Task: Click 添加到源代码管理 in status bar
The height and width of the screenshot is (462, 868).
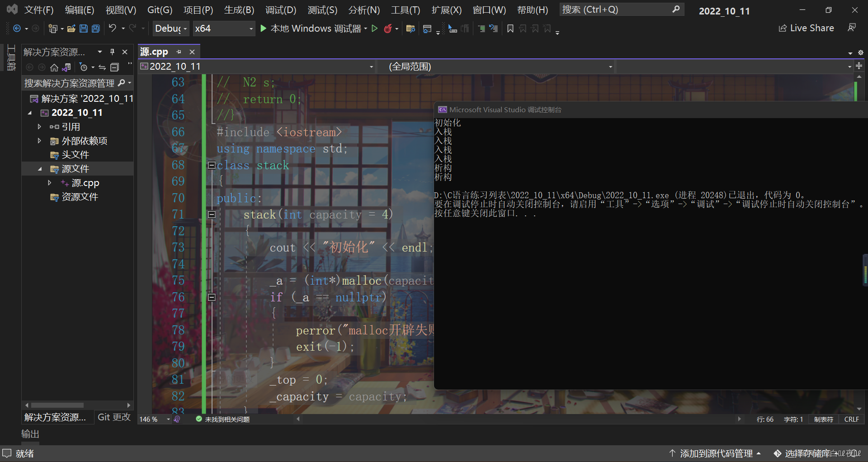Action: (x=717, y=453)
